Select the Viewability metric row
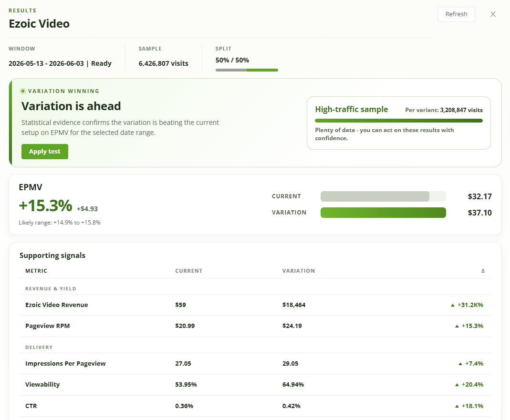The image size is (510, 420). click(x=255, y=385)
